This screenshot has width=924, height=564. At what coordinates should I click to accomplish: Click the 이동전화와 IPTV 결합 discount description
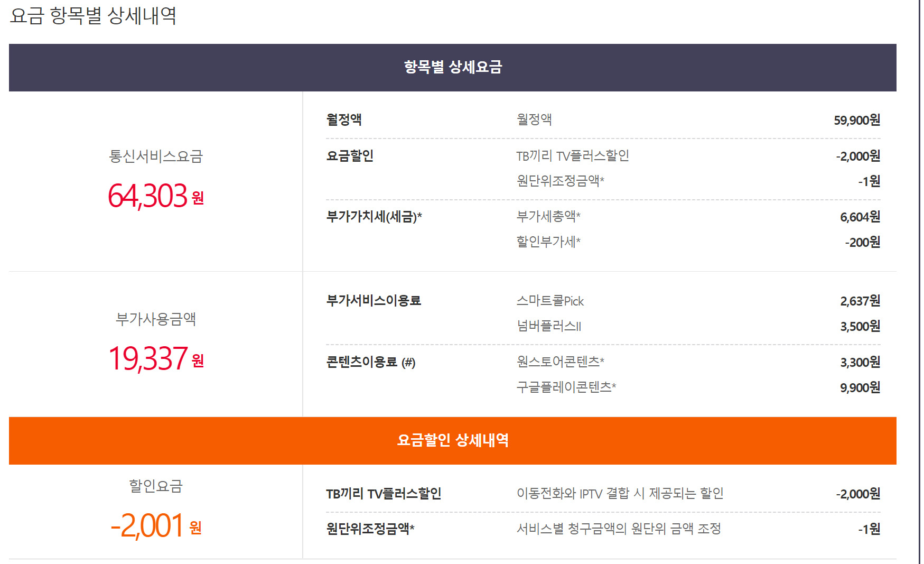[619, 494]
